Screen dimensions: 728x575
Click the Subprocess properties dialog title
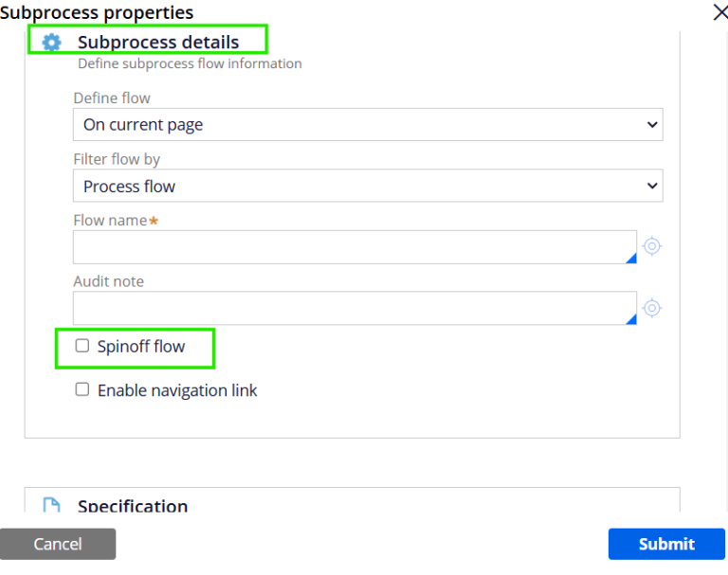97,12
